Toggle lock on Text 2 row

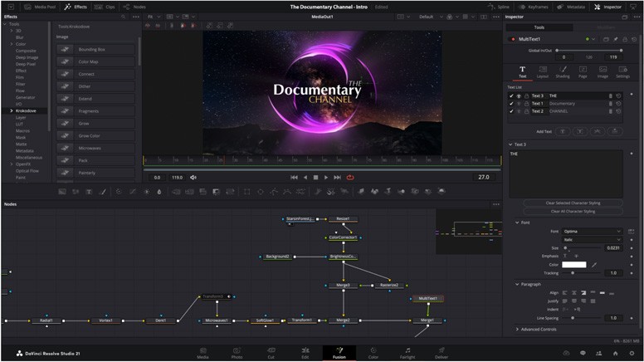[526, 111]
